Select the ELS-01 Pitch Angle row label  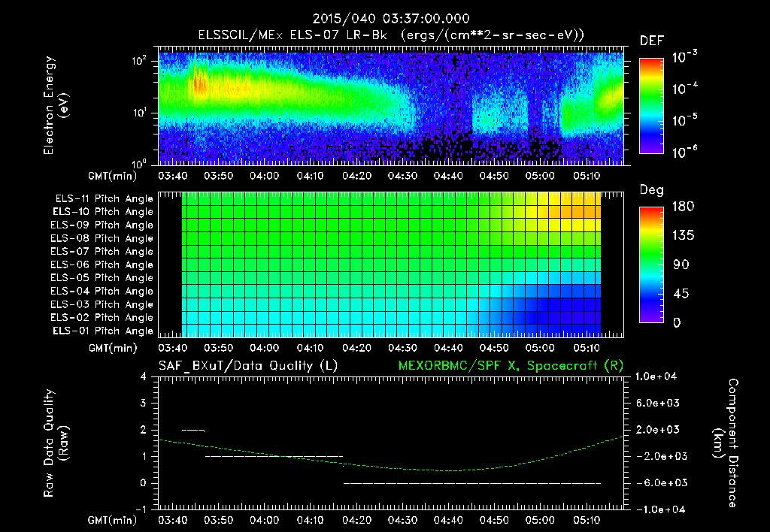103,331
